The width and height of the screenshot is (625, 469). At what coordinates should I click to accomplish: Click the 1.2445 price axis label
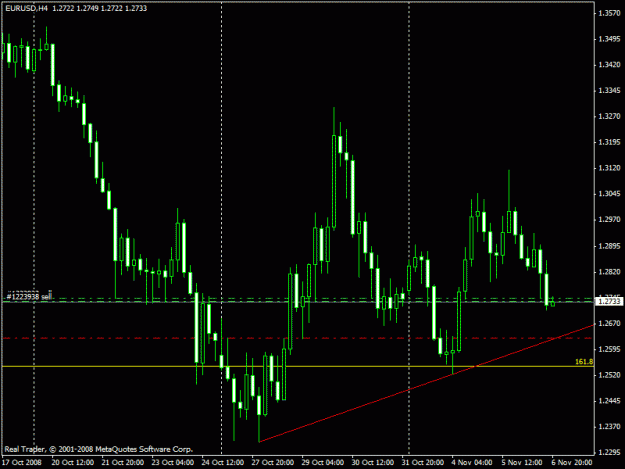tap(609, 401)
